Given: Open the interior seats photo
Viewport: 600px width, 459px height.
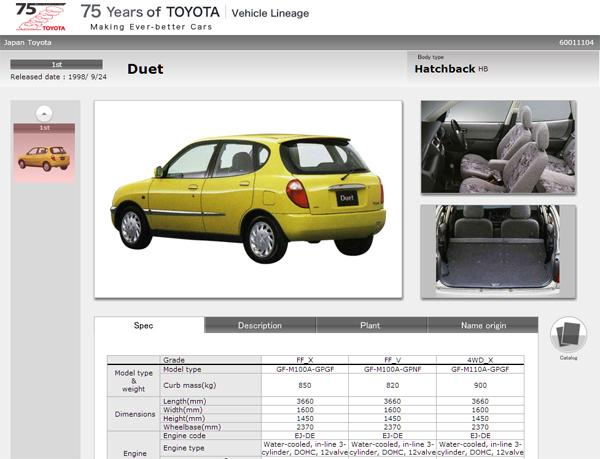Looking at the screenshot, I should tap(498, 147).
